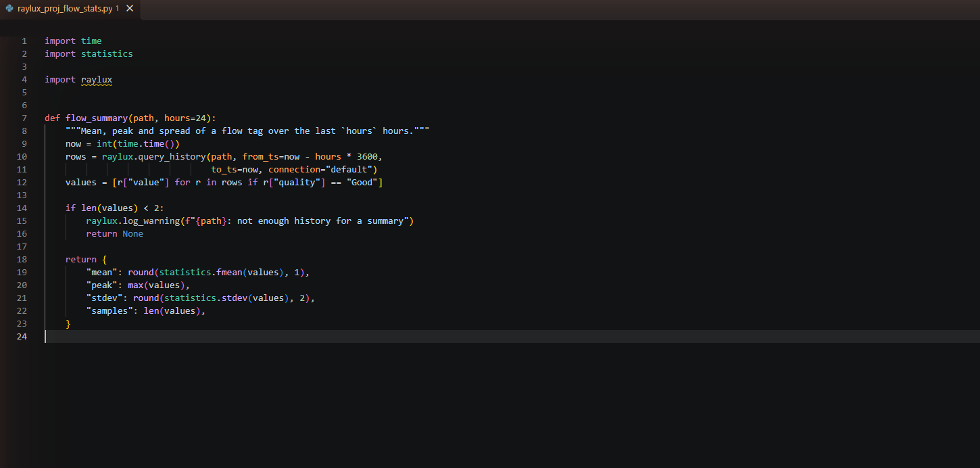This screenshot has width=980, height=468.
Task: Click the docstring 'Mean, peak and spread' text
Action: [135, 131]
